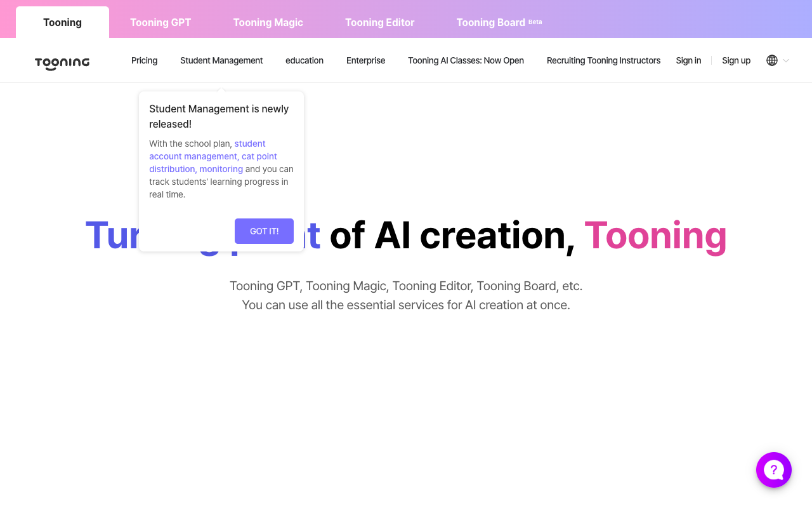The image size is (812, 508).
Task: Click the Sign in link
Action: click(x=688, y=60)
